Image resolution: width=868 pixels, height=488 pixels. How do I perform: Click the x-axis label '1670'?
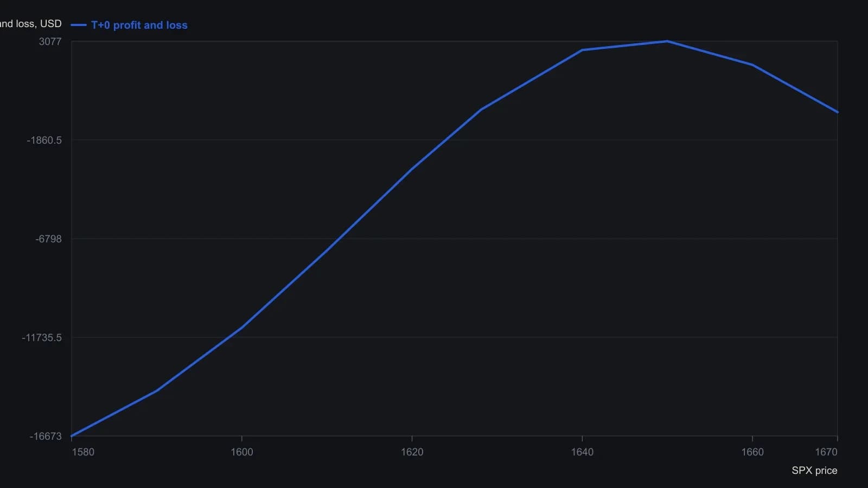tap(826, 452)
